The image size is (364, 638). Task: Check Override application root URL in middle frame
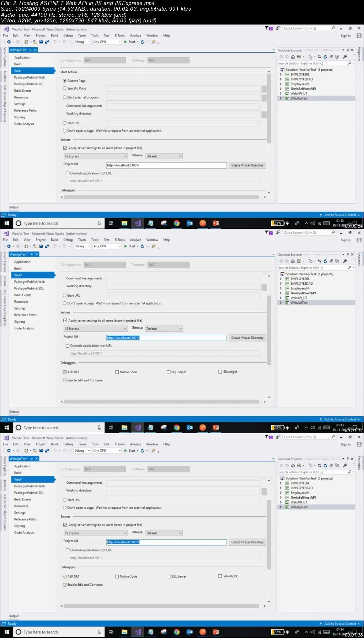pyautogui.click(x=68, y=346)
